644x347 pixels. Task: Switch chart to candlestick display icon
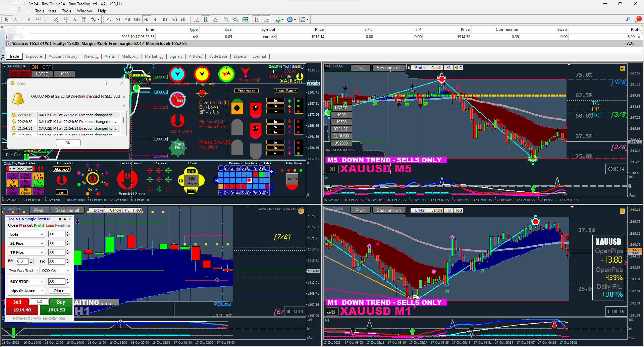pos(206,19)
